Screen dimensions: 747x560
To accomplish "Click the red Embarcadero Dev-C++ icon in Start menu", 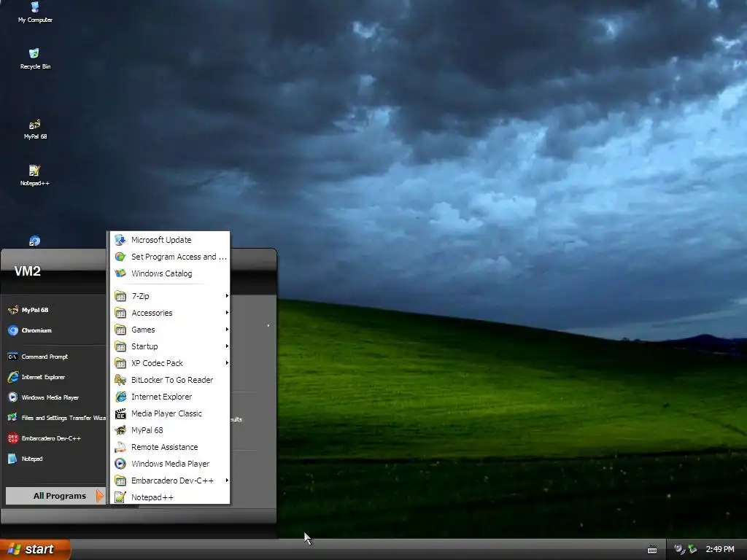I will pos(13,438).
